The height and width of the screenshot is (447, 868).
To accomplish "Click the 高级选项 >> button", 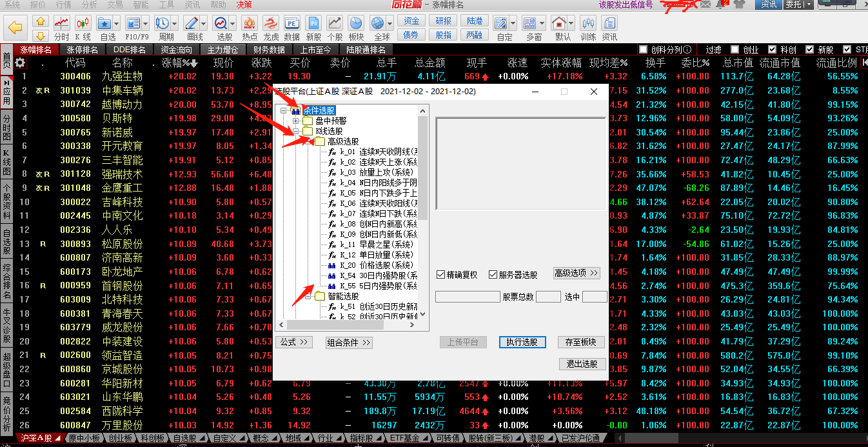I will pyautogui.click(x=577, y=273).
